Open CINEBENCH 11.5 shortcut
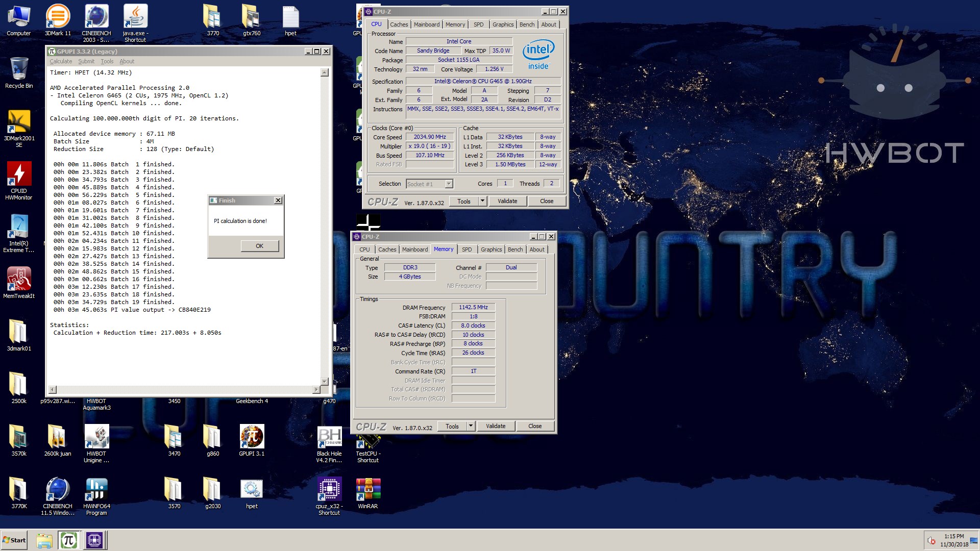Image resolution: width=980 pixels, height=551 pixels. pyautogui.click(x=58, y=496)
